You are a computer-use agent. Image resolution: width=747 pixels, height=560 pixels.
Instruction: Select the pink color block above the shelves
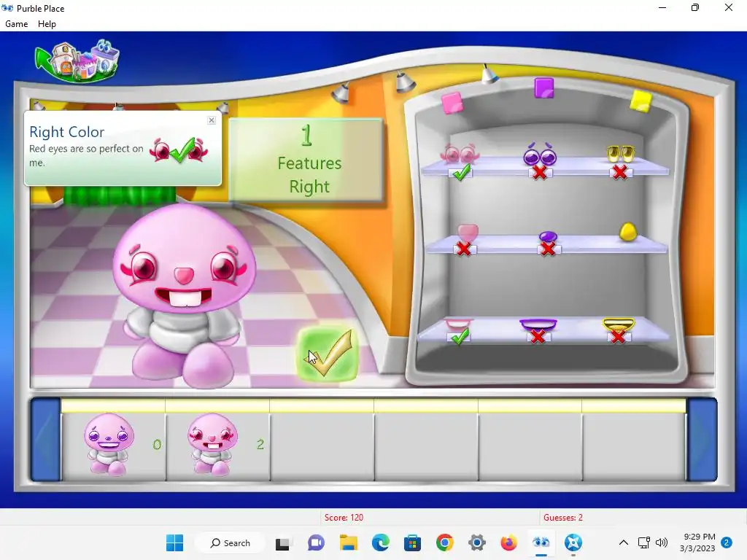(x=452, y=103)
